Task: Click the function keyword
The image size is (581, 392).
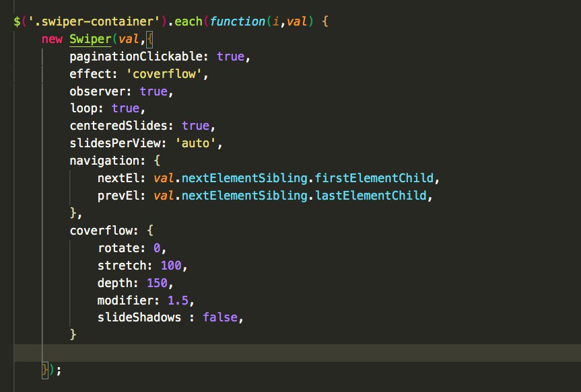Action: point(237,22)
